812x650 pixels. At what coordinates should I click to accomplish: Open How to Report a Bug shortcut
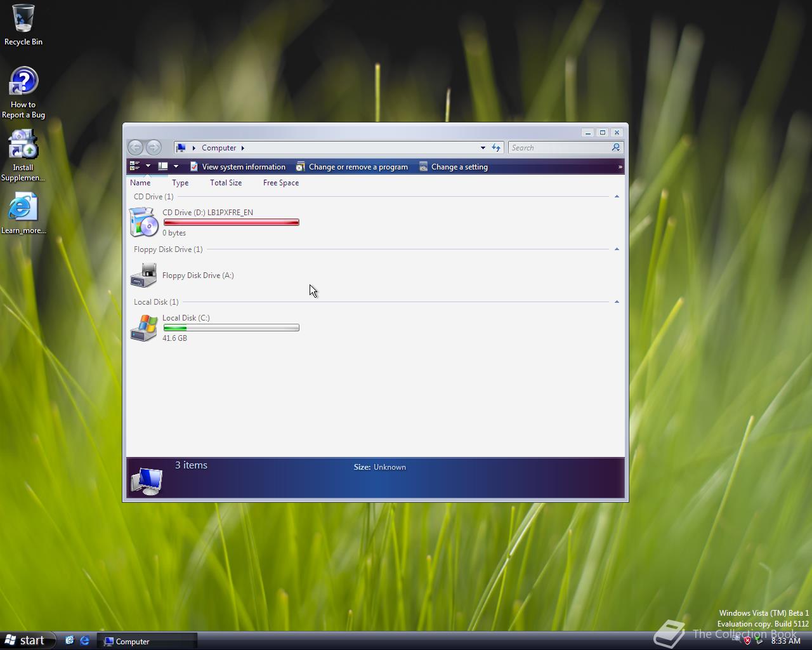pos(23,93)
